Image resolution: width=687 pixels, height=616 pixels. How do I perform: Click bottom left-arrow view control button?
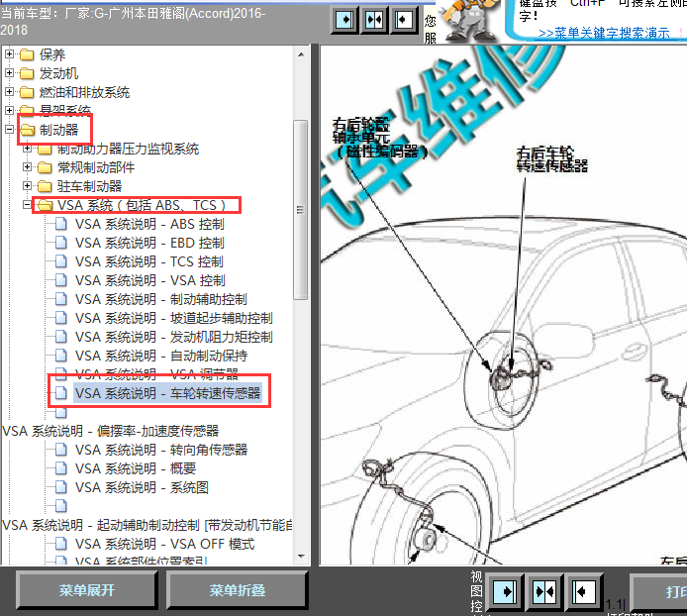584,592
